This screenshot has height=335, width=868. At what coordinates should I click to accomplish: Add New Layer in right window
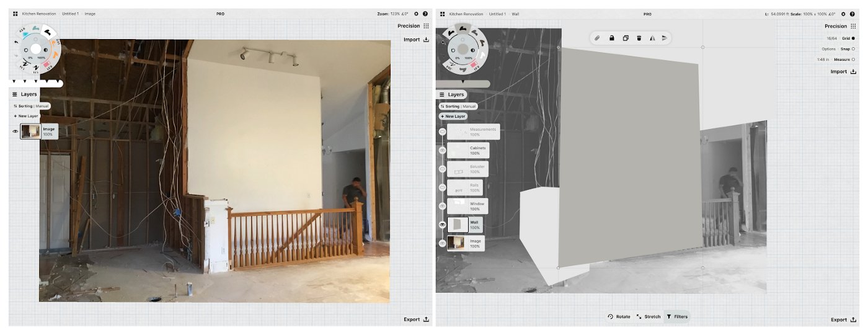pyautogui.click(x=453, y=116)
